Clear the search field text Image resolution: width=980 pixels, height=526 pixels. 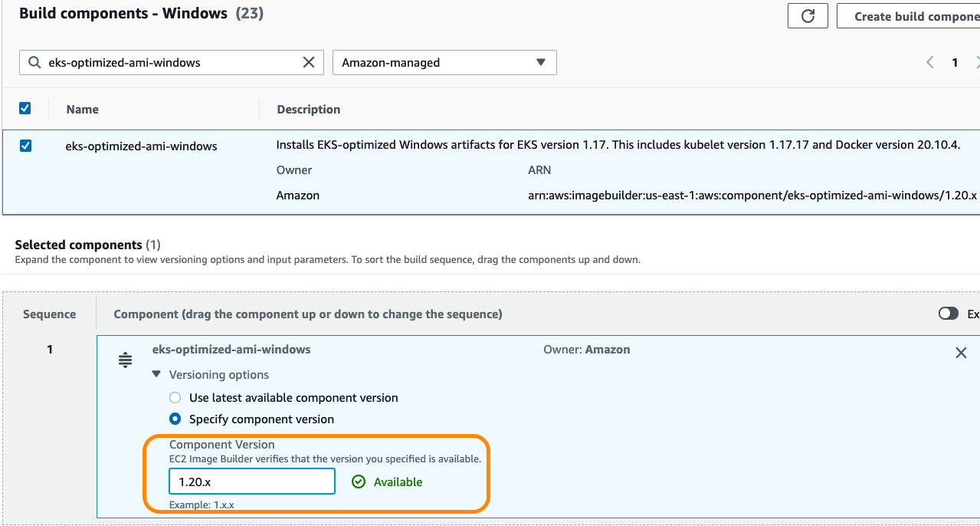309,62
